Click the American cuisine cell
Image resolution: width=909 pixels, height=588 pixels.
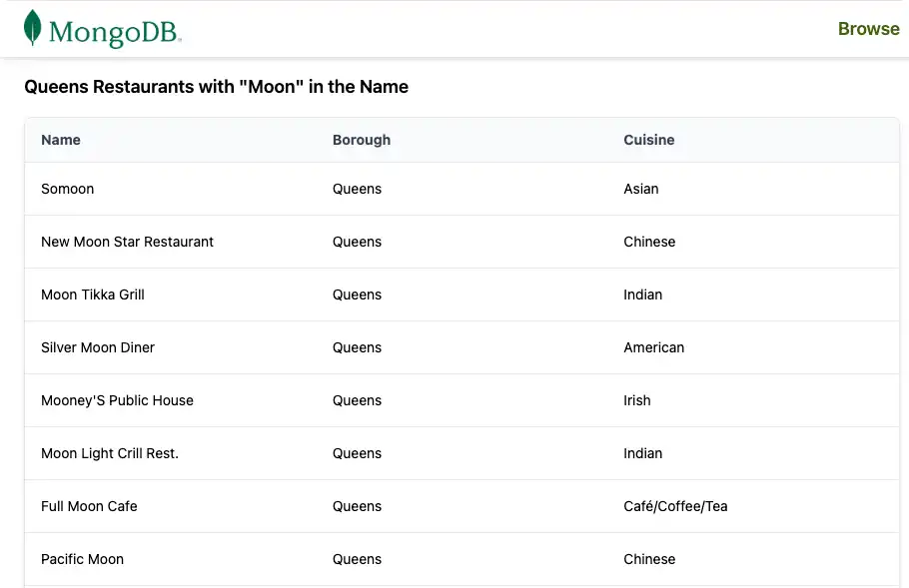point(654,347)
